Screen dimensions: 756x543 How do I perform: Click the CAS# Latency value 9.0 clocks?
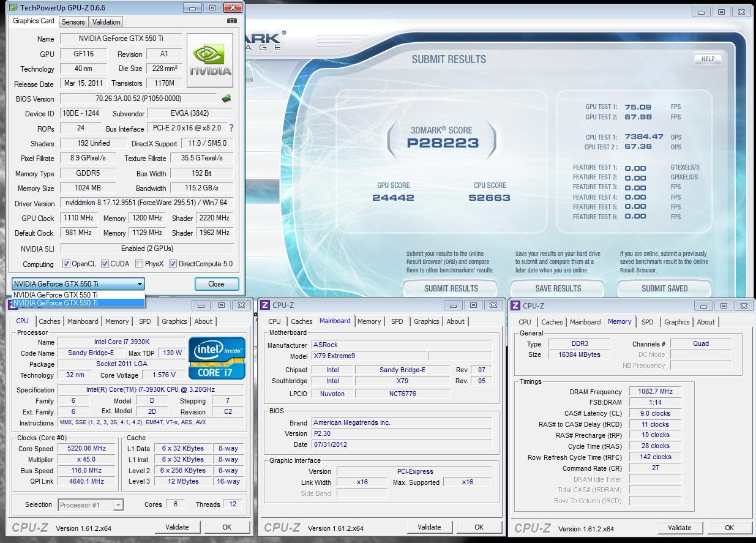point(655,413)
